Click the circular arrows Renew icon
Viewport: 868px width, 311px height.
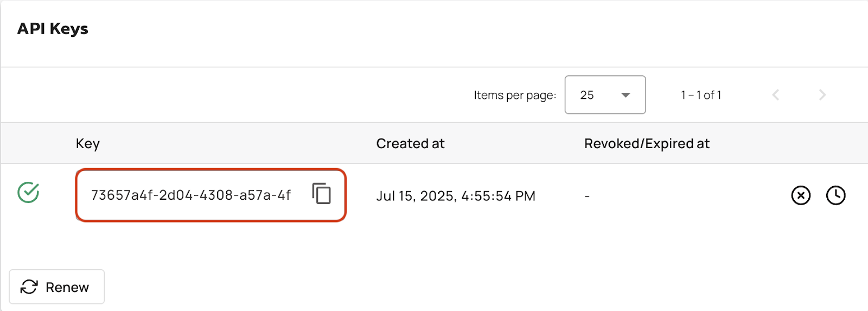pos(29,287)
